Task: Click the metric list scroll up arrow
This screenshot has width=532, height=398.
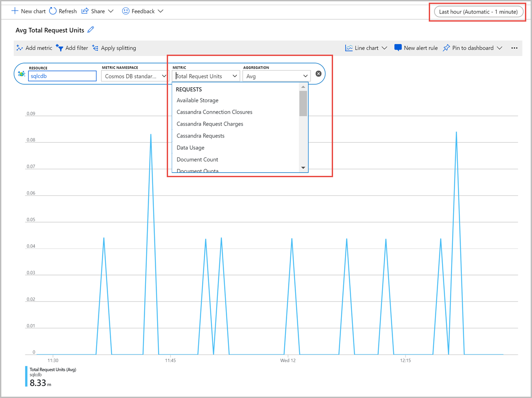Action: pyautogui.click(x=303, y=86)
